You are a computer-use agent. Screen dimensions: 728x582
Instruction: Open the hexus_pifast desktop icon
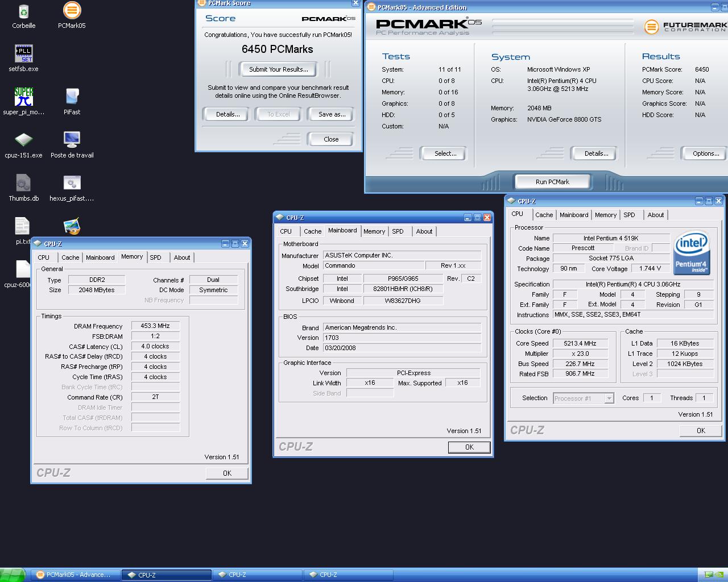click(72, 188)
